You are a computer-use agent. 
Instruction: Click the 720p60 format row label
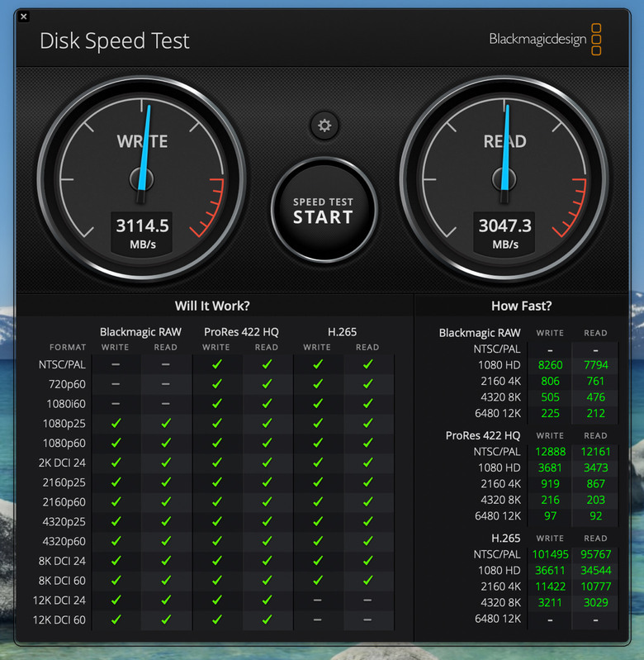[x=67, y=384]
